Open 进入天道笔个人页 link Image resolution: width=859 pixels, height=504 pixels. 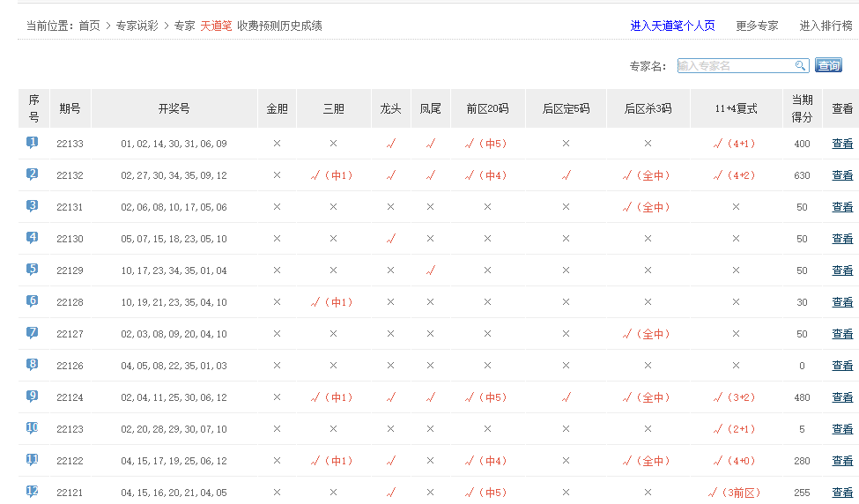(672, 26)
